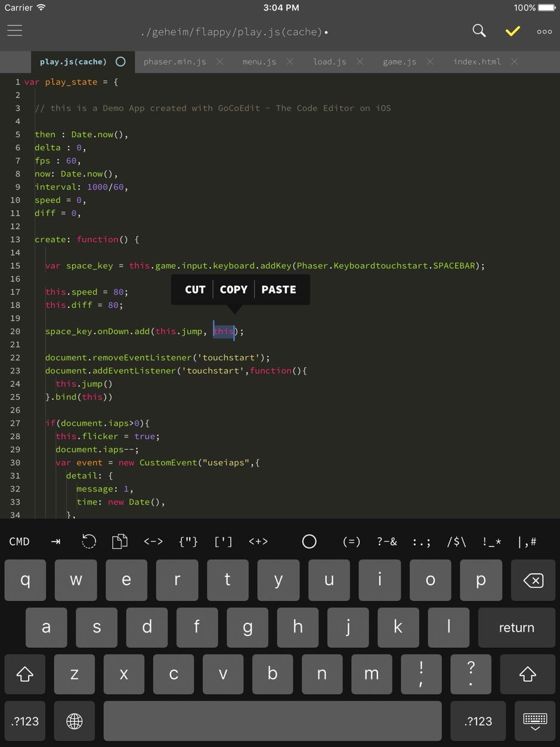Viewport: 560px width, 747px height.
Task: Tap the duplicate pages icon in accessory bar
Action: [119, 541]
